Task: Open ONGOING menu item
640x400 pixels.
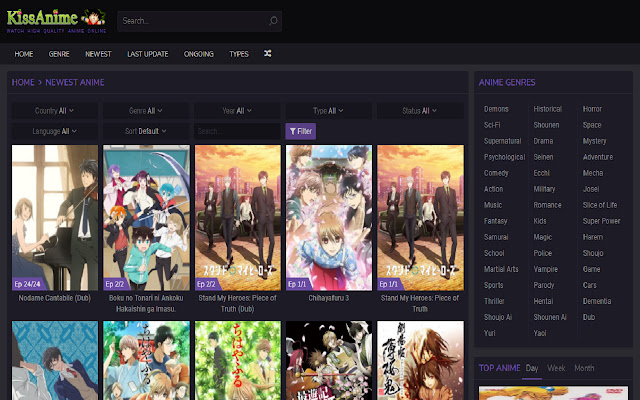Action: pyautogui.click(x=199, y=54)
